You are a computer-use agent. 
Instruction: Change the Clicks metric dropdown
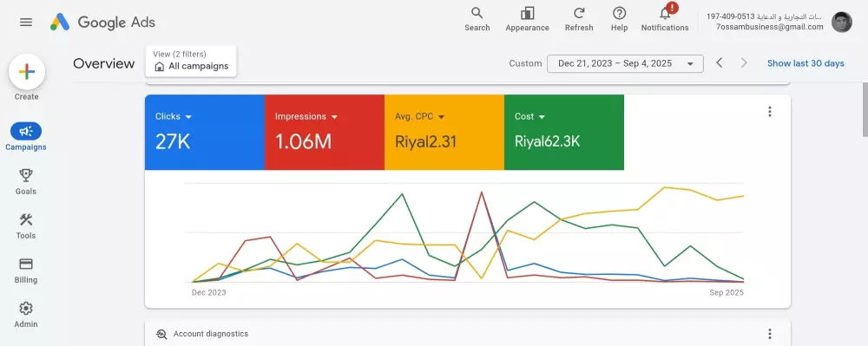coord(174,116)
